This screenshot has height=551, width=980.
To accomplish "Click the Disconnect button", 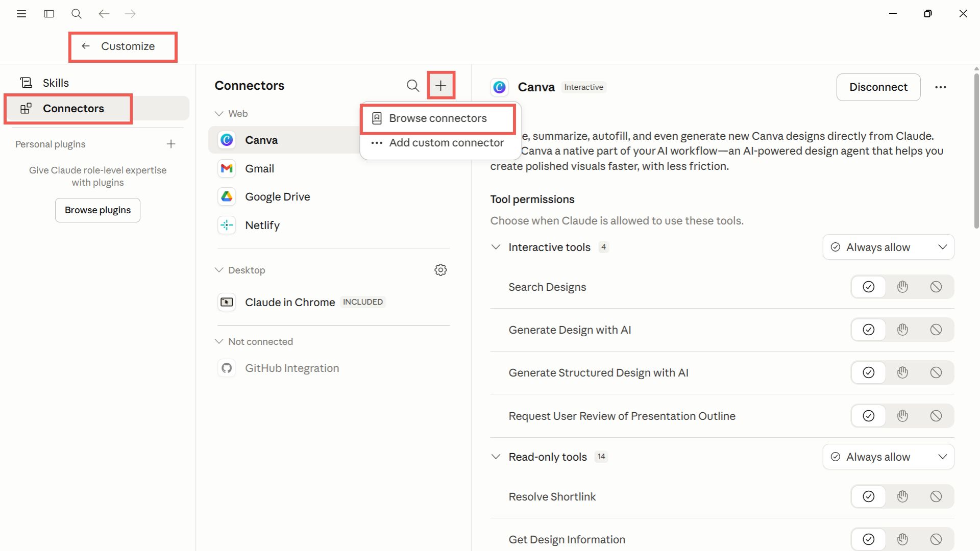I will click(x=878, y=87).
